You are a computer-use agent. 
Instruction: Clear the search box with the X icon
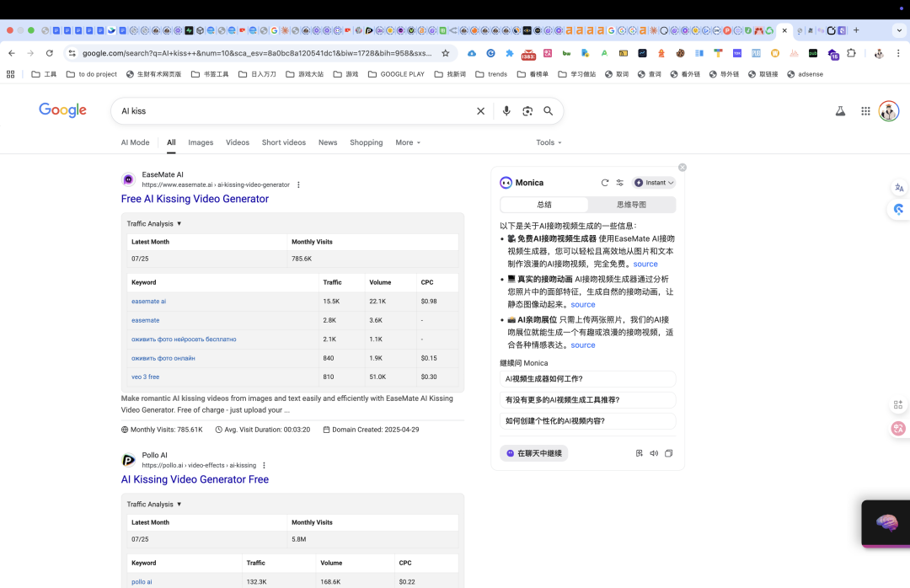point(480,111)
